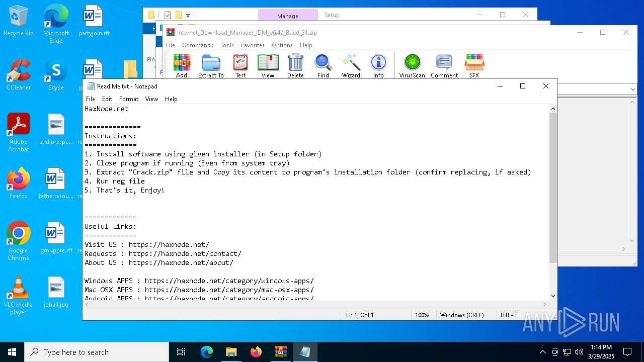Image resolution: width=644 pixels, height=362 pixels.
Task: Open VLC media player shortcut
Action: [19, 296]
